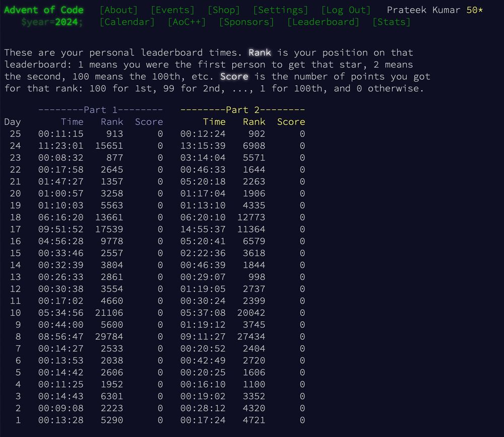Navigate to the Events page
The width and height of the screenshot is (504, 437).
pyautogui.click(x=172, y=10)
